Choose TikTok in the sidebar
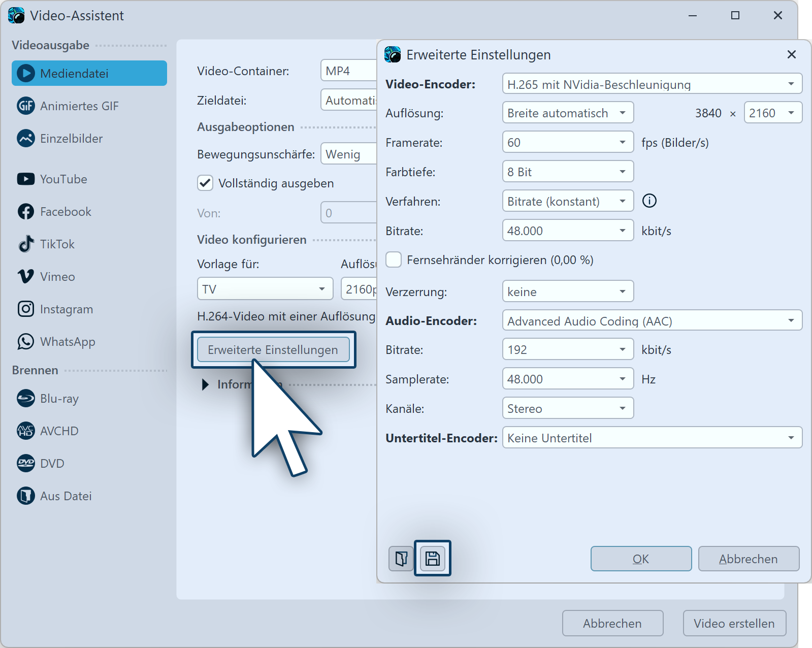Viewport: 812px width, 648px height. pyautogui.click(x=57, y=244)
